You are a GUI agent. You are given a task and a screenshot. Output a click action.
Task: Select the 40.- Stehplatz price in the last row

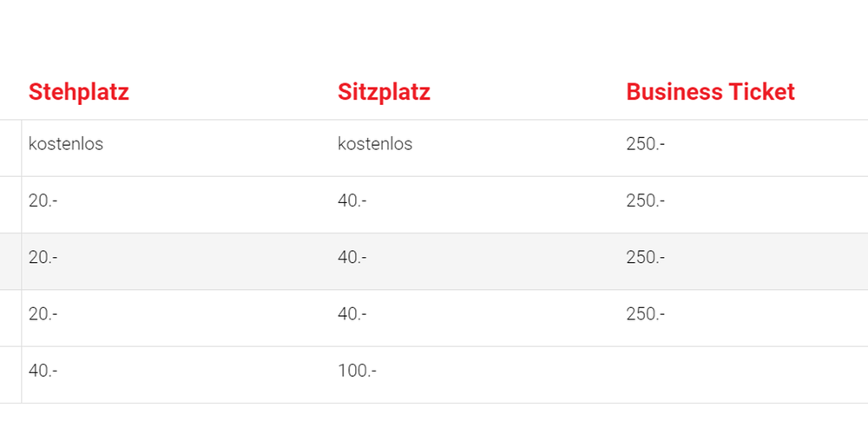43,371
